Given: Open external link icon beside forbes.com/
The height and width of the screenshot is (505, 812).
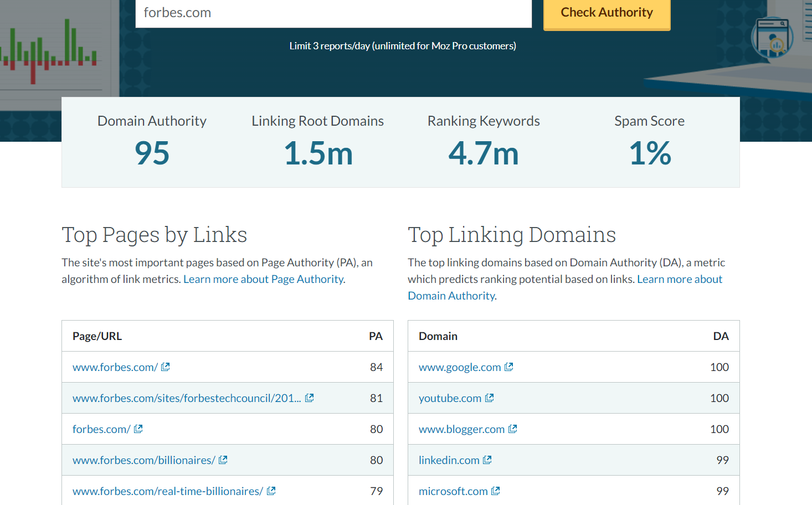Looking at the screenshot, I should [x=138, y=429].
